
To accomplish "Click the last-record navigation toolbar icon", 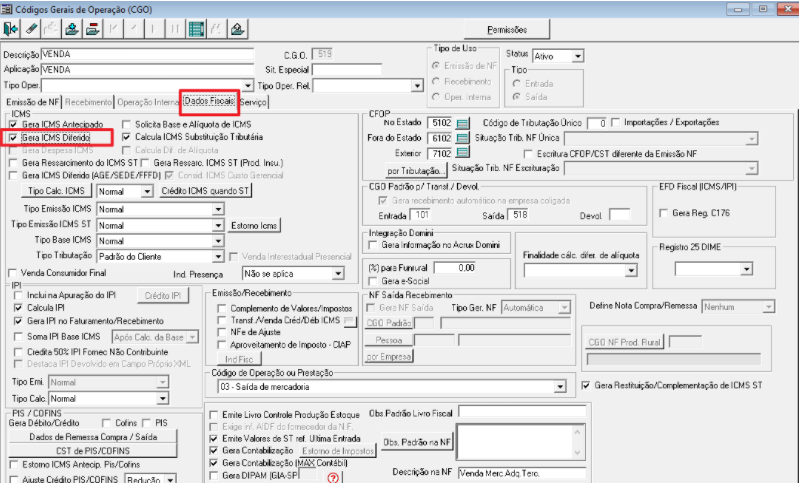I will tap(175, 29).
